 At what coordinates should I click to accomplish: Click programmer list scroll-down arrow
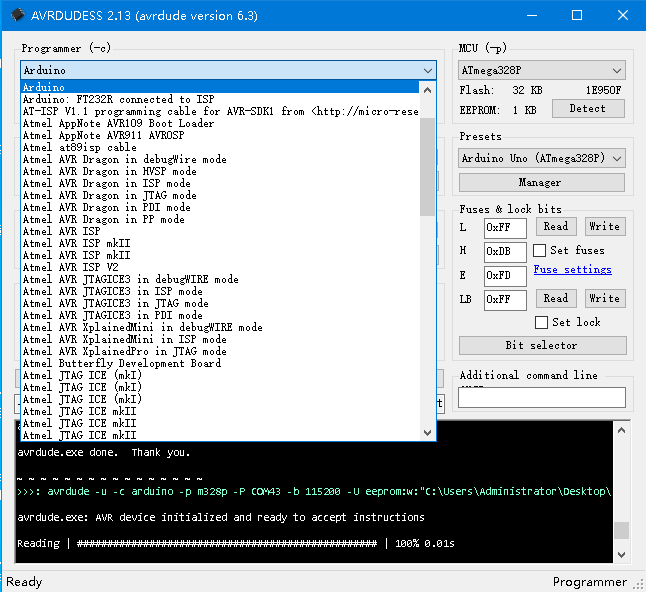[x=428, y=433]
